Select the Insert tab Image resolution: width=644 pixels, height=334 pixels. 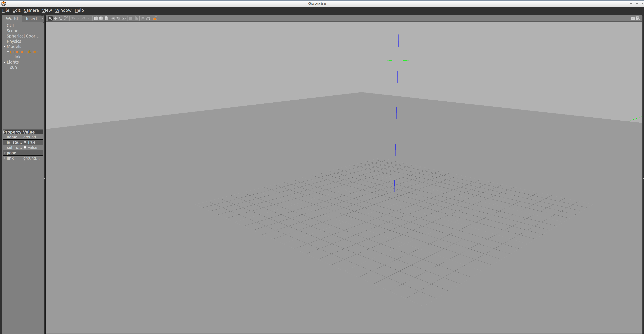tap(31, 18)
